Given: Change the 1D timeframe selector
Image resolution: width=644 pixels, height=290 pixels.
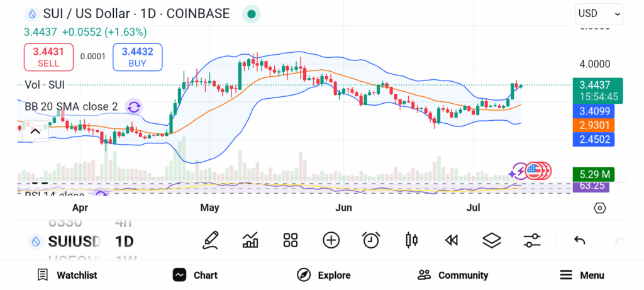Looking at the screenshot, I should pos(125,242).
